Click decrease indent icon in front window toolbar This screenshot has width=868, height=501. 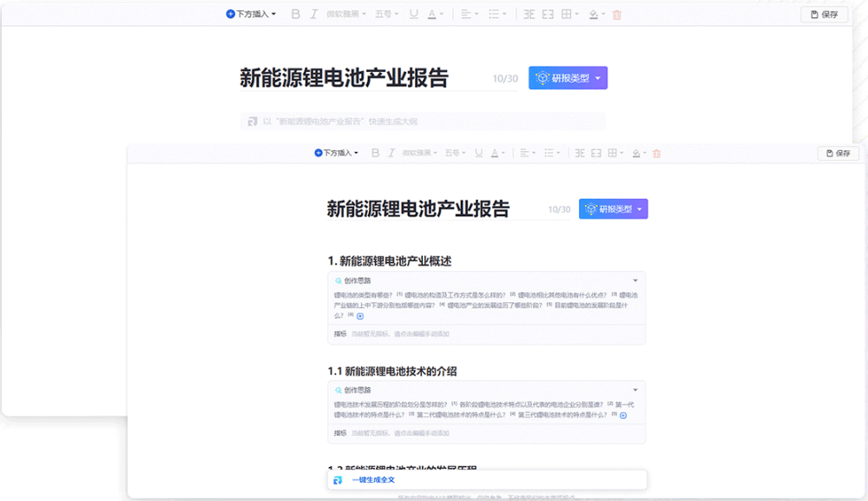(x=580, y=153)
